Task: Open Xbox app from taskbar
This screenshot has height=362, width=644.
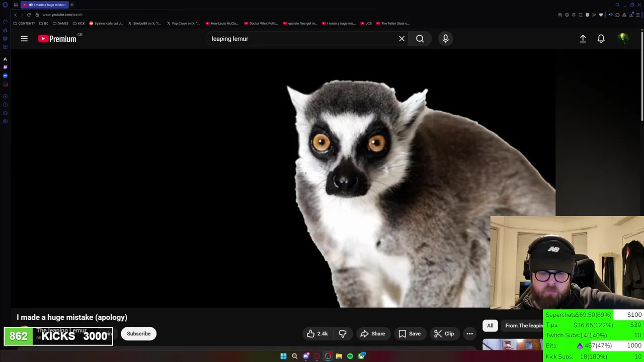Action: 361,356
